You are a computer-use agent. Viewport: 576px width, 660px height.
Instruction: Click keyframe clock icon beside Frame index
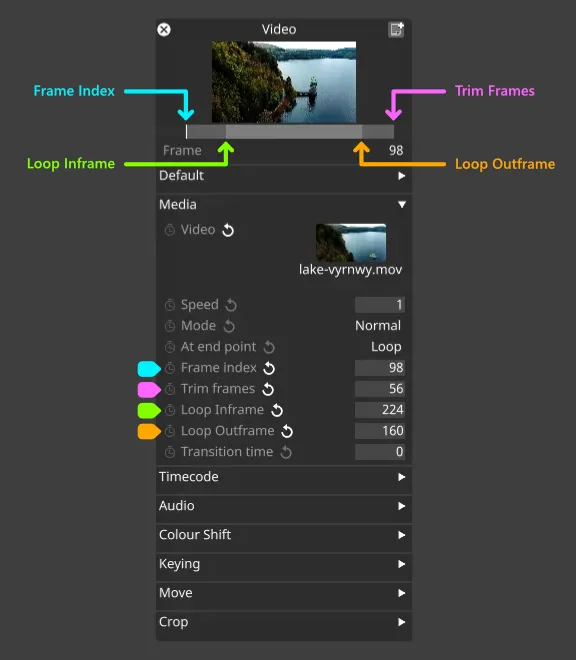click(x=170, y=368)
